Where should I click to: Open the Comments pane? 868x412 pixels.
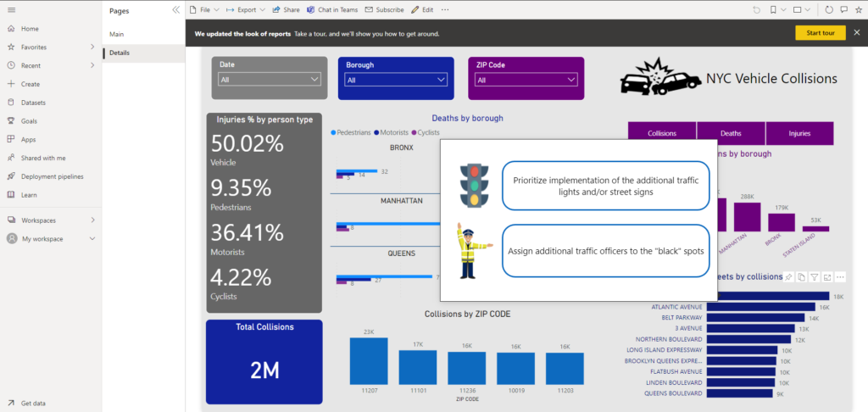[843, 10]
